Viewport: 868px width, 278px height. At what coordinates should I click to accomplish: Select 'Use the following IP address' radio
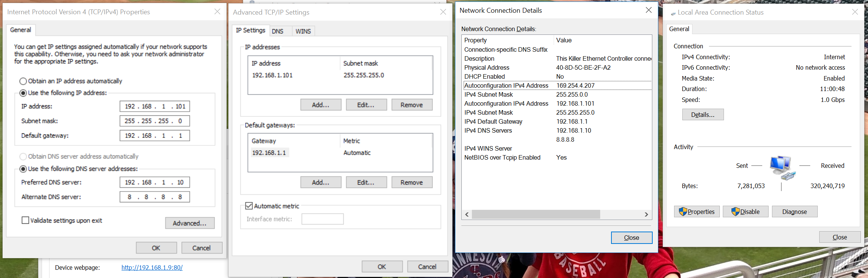click(x=23, y=93)
